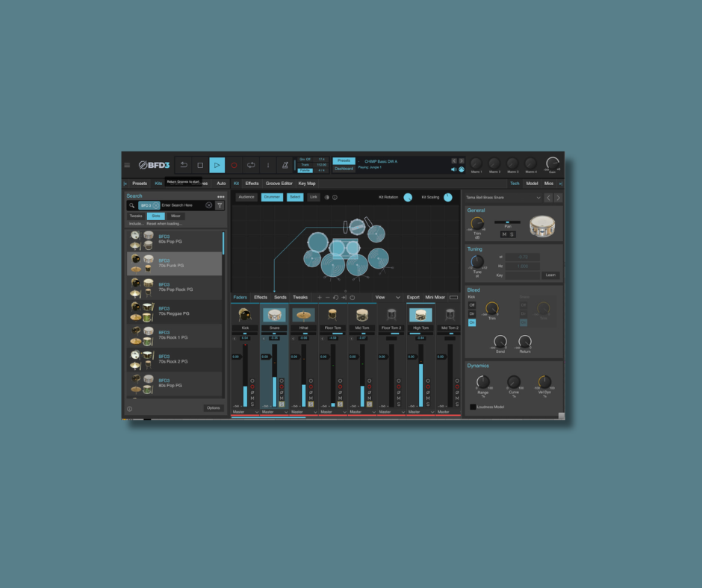Start recording with the red record button
This screenshot has width=702, height=588.
[234, 165]
